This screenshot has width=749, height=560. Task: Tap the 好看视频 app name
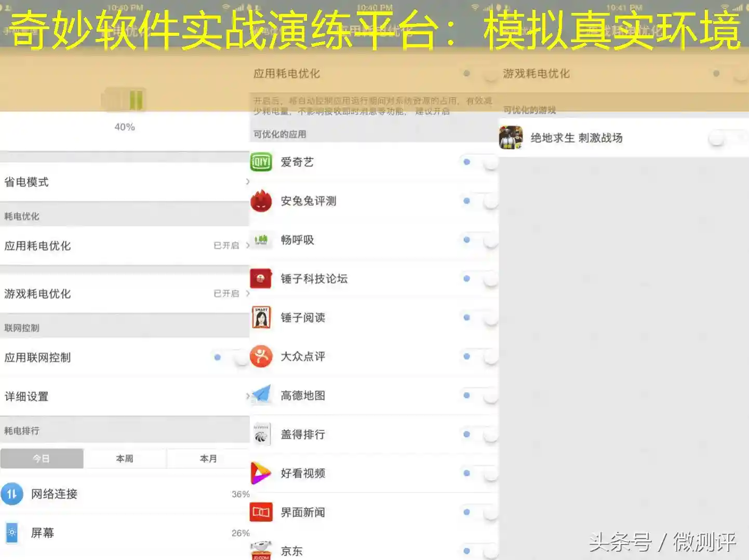[303, 473]
